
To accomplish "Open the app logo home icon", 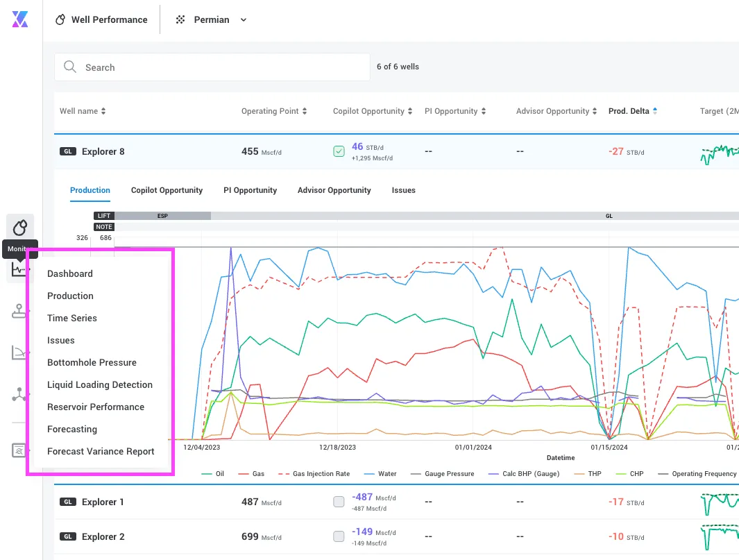I will 20,19.
